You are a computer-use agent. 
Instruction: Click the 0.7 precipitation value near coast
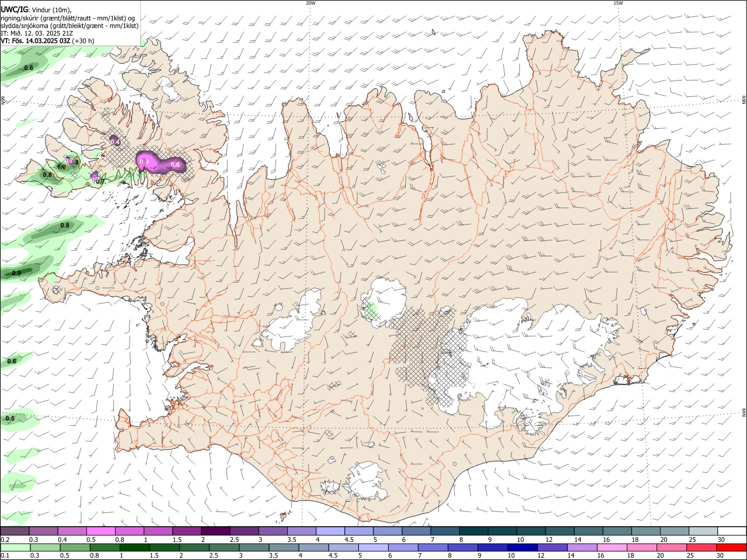pos(100,181)
